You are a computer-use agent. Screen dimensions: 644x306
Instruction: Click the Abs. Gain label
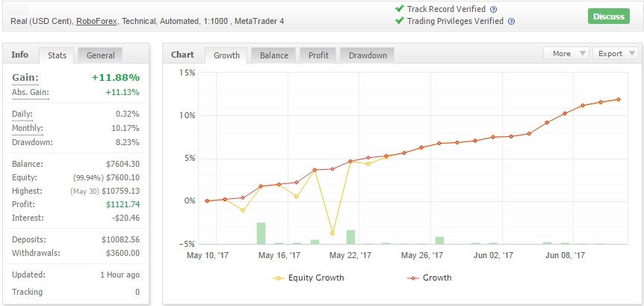coord(28,92)
